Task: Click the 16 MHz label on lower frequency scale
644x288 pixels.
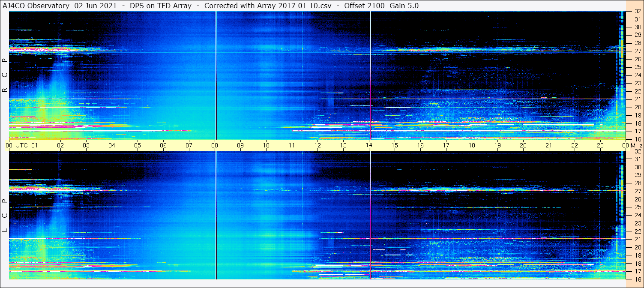Action: pos(637,279)
